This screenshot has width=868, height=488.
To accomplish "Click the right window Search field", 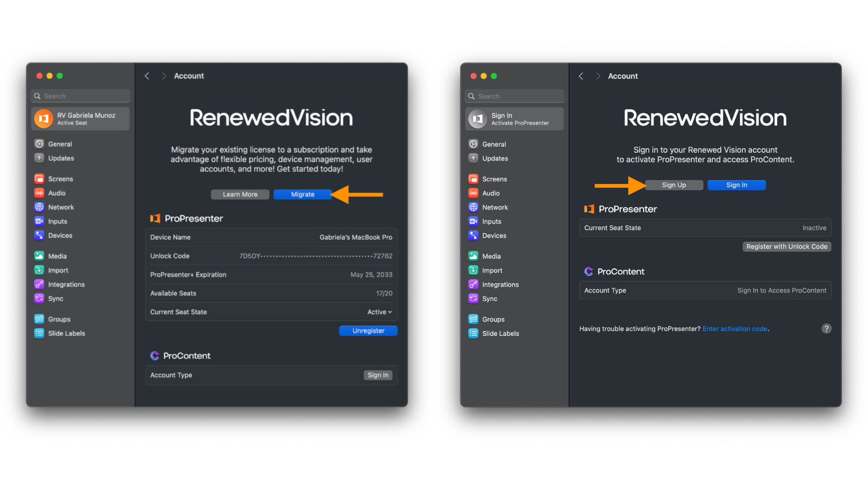I will point(514,96).
